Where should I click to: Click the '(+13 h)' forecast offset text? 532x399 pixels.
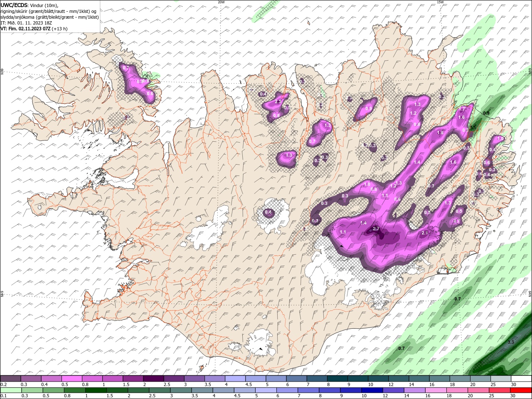point(60,29)
